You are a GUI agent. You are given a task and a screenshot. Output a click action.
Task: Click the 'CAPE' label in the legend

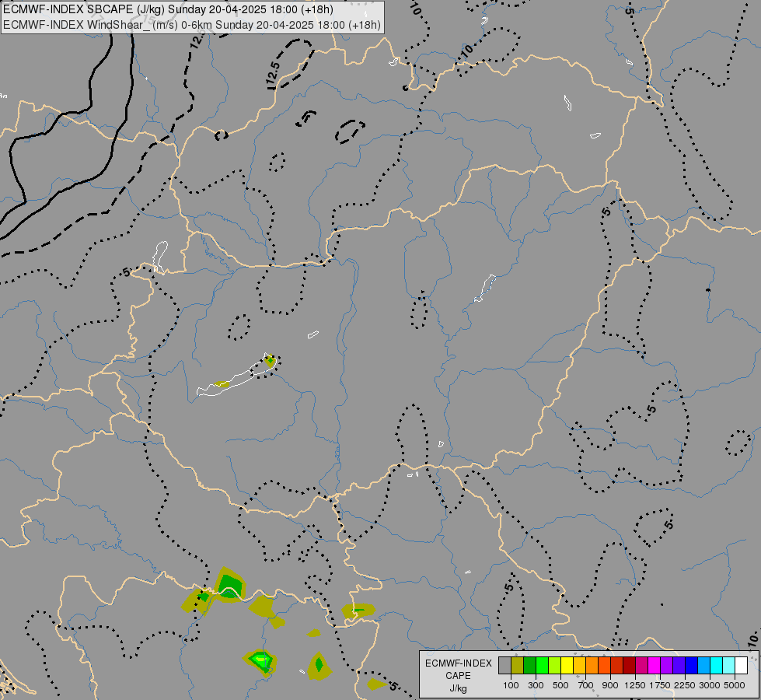pos(458,676)
